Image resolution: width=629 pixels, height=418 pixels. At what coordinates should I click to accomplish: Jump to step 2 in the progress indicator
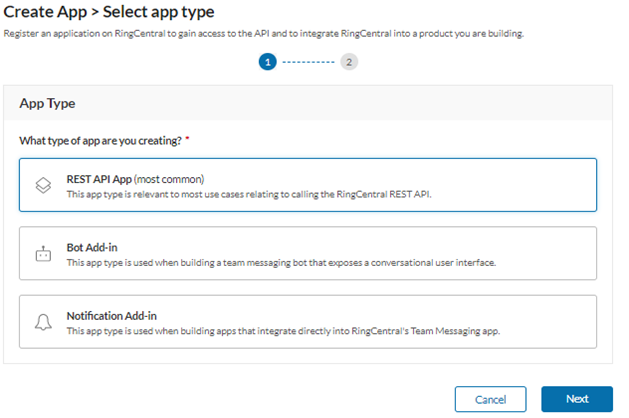[x=349, y=62]
